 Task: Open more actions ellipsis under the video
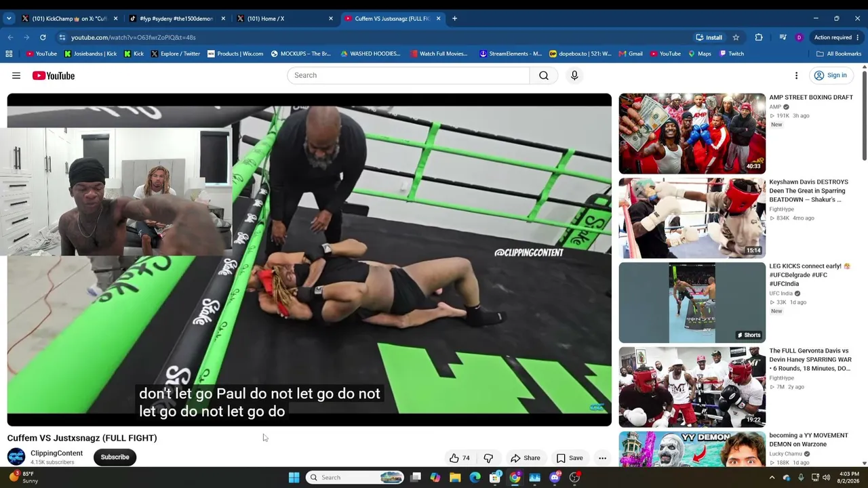[x=602, y=458]
